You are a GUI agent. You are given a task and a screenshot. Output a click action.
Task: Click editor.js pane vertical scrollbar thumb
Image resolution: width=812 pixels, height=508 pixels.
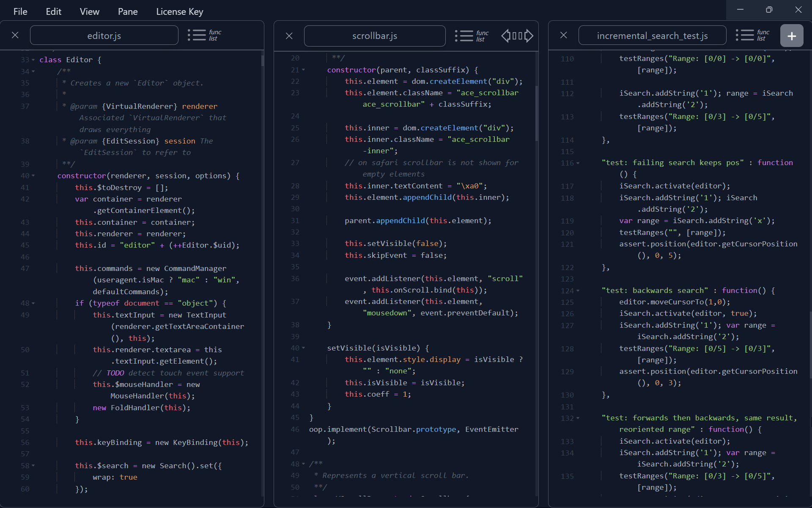262,61
